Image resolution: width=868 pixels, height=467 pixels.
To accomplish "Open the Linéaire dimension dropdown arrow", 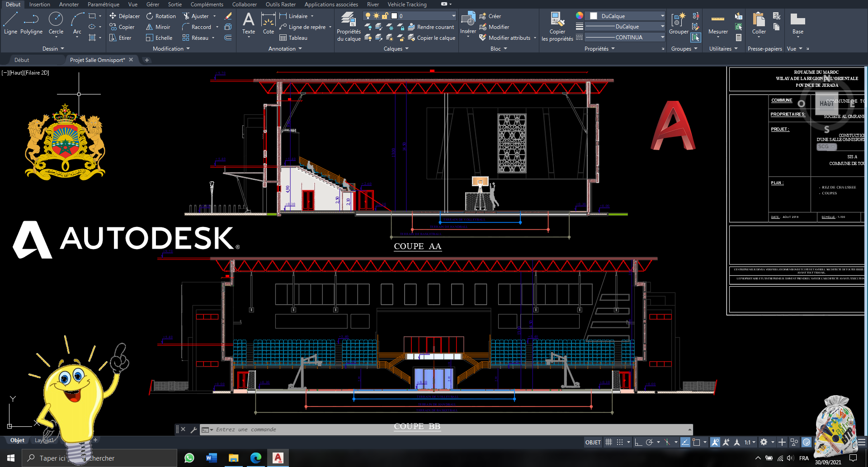I will 312,16.
